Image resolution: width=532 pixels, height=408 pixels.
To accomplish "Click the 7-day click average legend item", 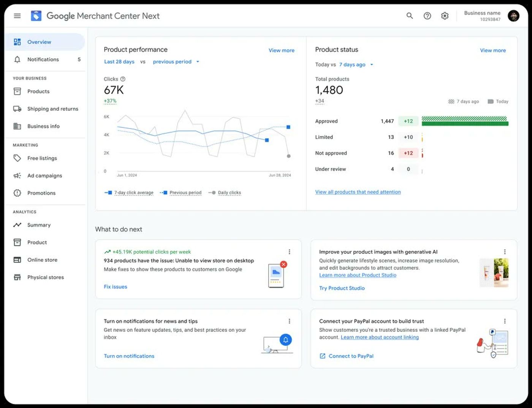I will (129, 193).
